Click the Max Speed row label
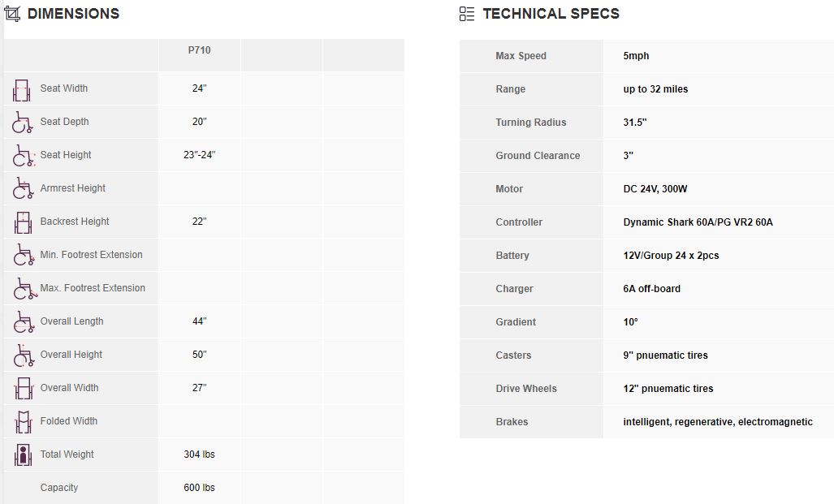Viewport: 834px width, 504px height. [x=521, y=56]
